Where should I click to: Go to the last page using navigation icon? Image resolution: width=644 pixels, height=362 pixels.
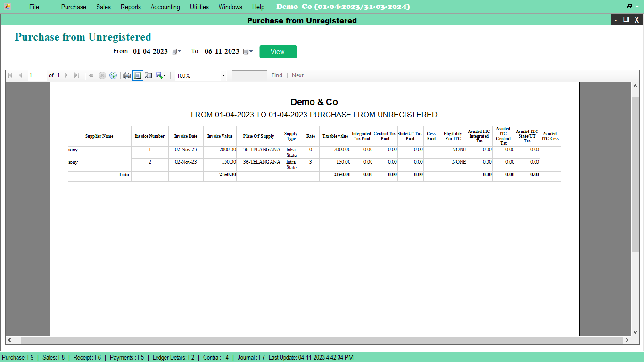tap(77, 75)
